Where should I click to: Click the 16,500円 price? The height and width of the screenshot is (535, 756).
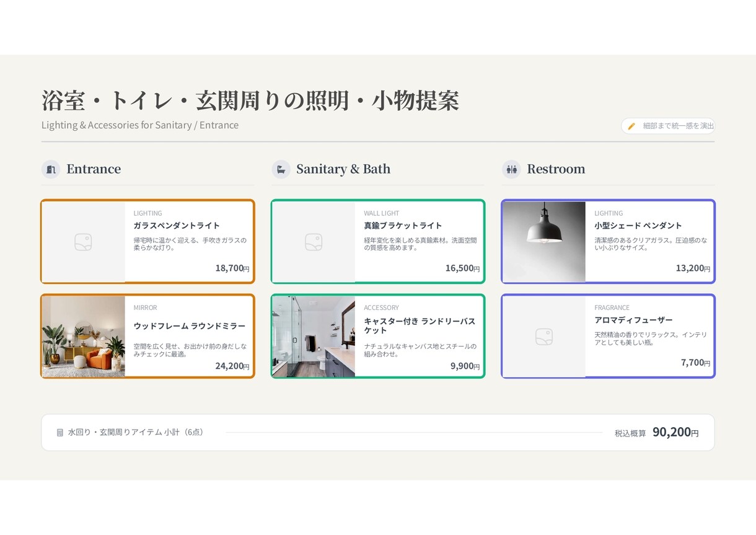[x=463, y=268]
